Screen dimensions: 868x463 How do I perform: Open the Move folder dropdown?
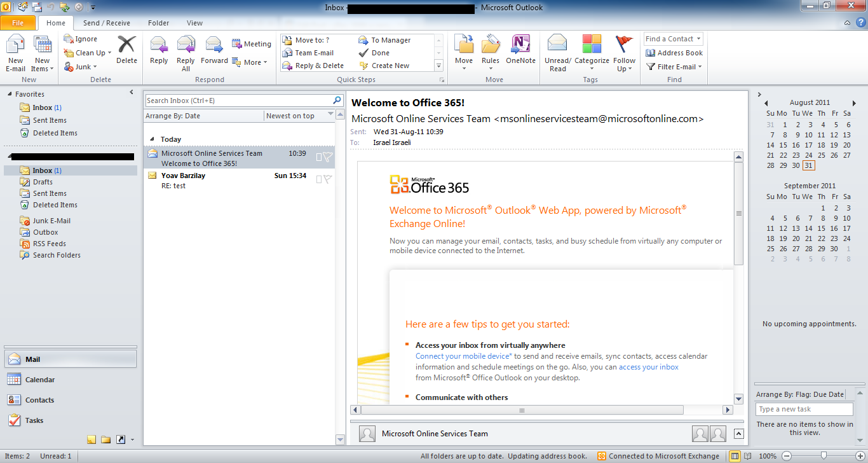pyautogui.click(x=464, y=53)
